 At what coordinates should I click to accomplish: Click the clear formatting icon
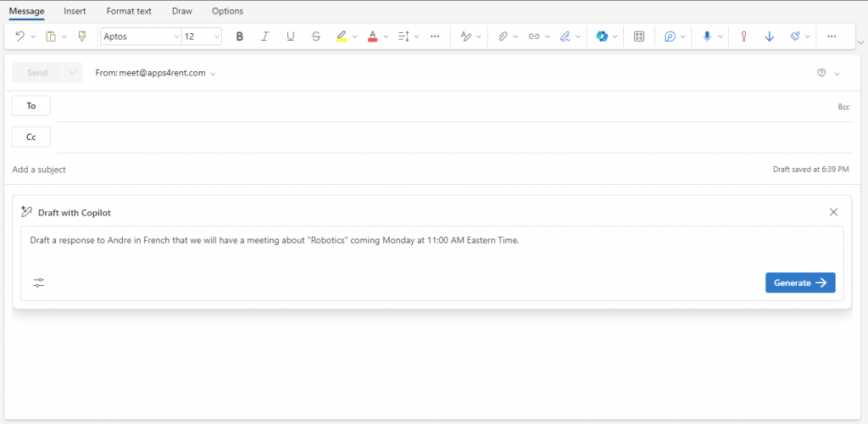[795, 36]
